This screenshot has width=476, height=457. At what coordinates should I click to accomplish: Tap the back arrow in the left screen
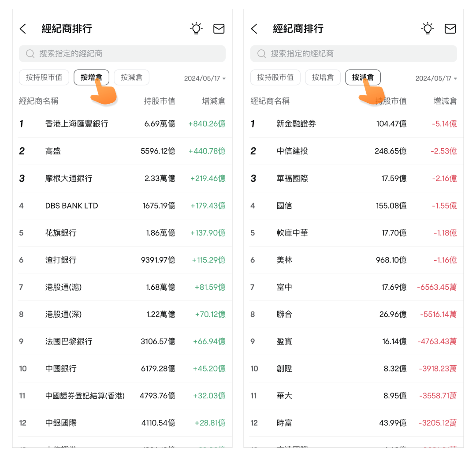23,29
